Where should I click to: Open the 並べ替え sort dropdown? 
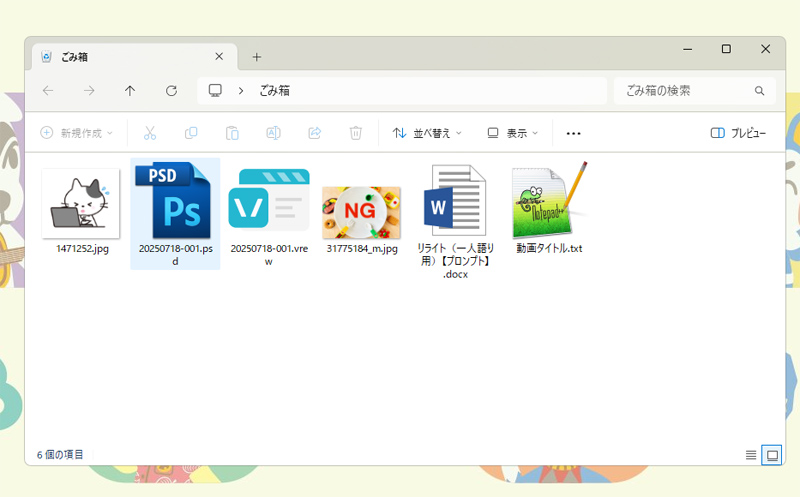[x=428, y=133]
